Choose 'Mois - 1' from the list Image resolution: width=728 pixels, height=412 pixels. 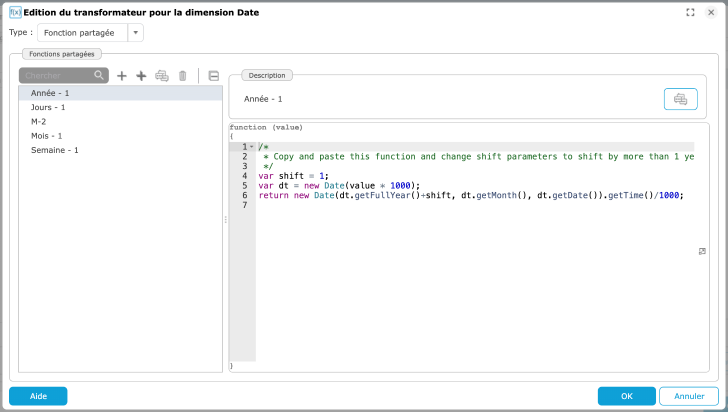click(x=47, y=135)
